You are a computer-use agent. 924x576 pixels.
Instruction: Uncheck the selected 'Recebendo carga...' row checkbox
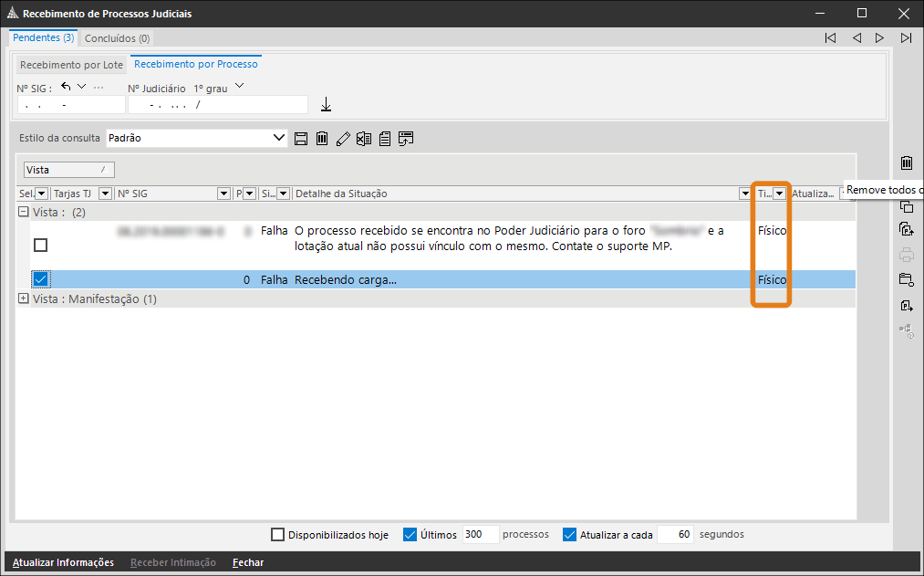(40, 278)
